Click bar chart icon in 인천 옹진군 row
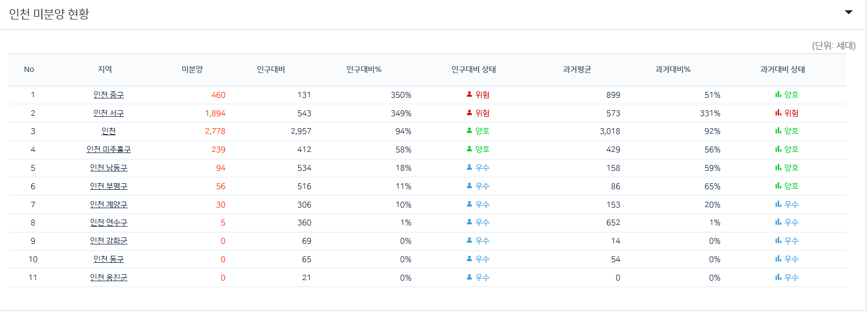The width and height of the screenshot is (868, 312). coord(778,277)
